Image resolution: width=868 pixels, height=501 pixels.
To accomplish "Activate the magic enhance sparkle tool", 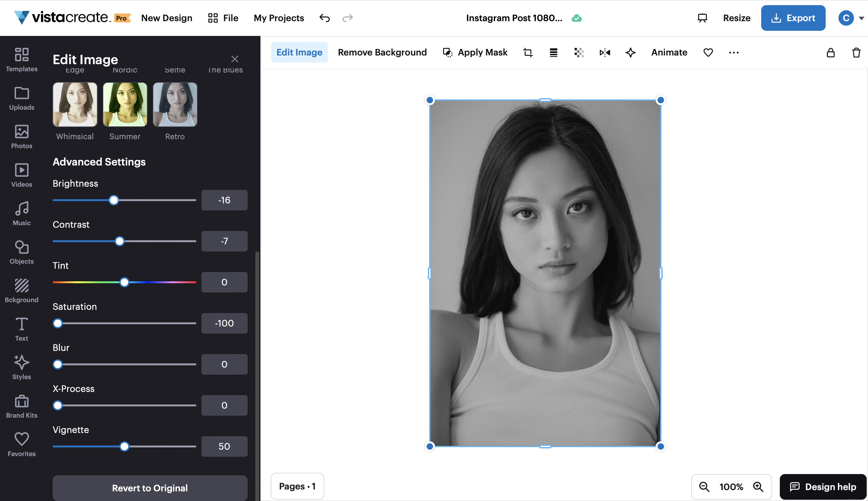I will [630, 52].
